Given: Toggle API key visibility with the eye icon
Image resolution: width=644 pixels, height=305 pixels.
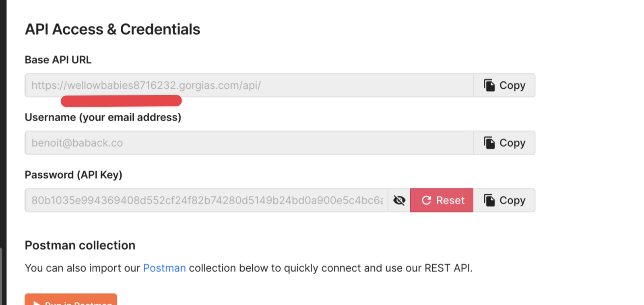Looking at the screenshot, I should (399, 200).
